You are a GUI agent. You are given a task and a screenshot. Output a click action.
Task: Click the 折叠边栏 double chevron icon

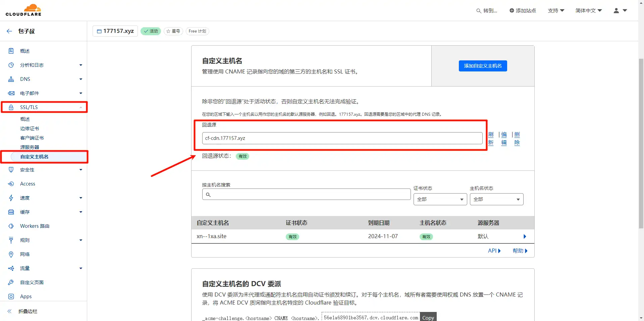[9, 311]
